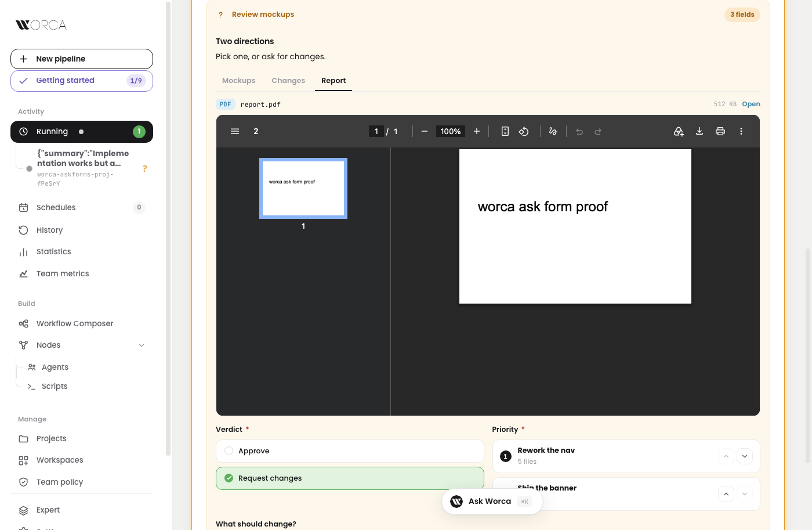Image resolution: width=812 pixels, height=530 pixels.
Task: Click the Open link for report.pdf
Action: (x=751, y=104)
